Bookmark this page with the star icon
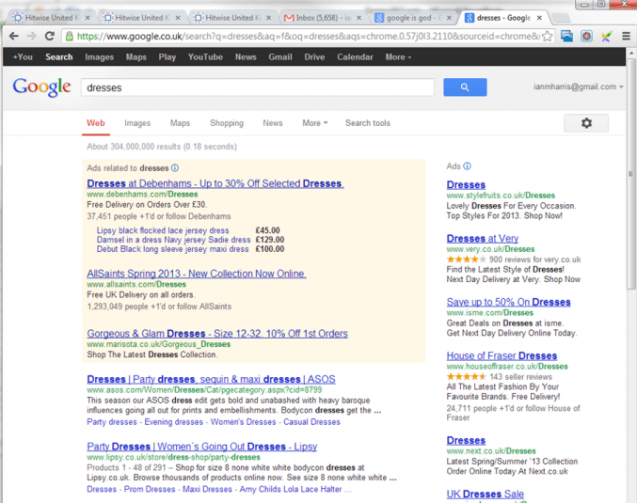Viewport: 637px width, 503px height. 547,36
